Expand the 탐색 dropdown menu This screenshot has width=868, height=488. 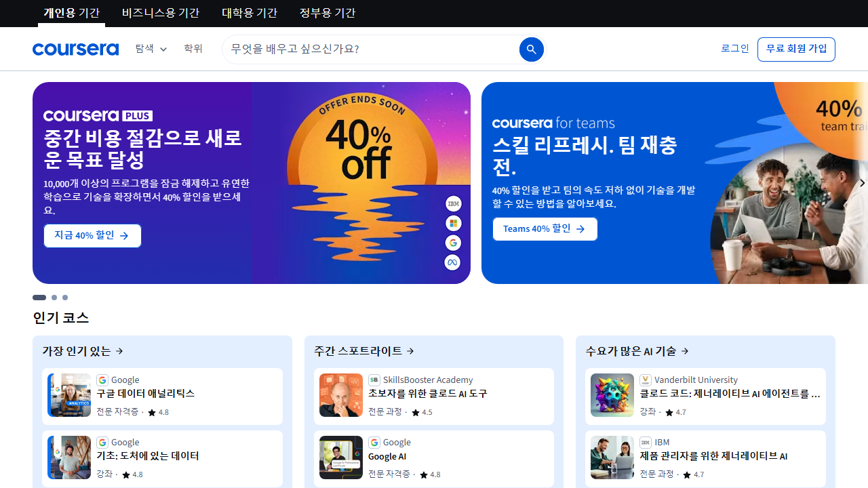pyautogui.click(x=151, y=49)
